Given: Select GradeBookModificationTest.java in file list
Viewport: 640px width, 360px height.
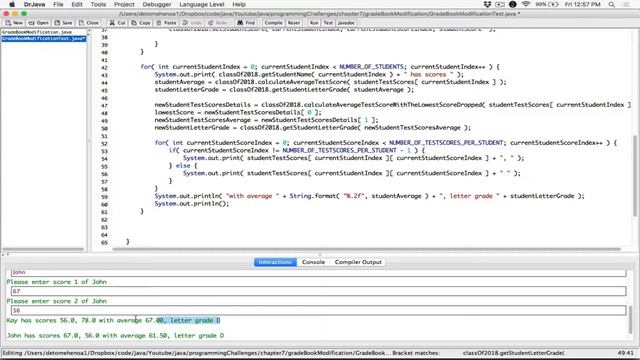Looking at the screenshot, I should tap(44, 38).
